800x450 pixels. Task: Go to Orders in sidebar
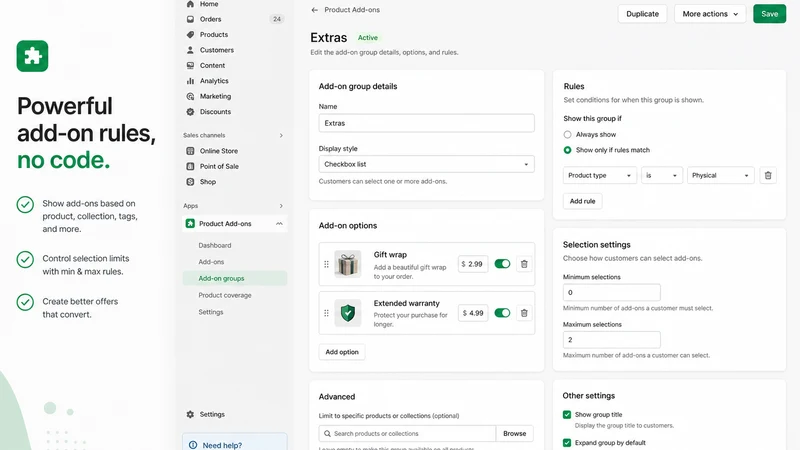210,19
